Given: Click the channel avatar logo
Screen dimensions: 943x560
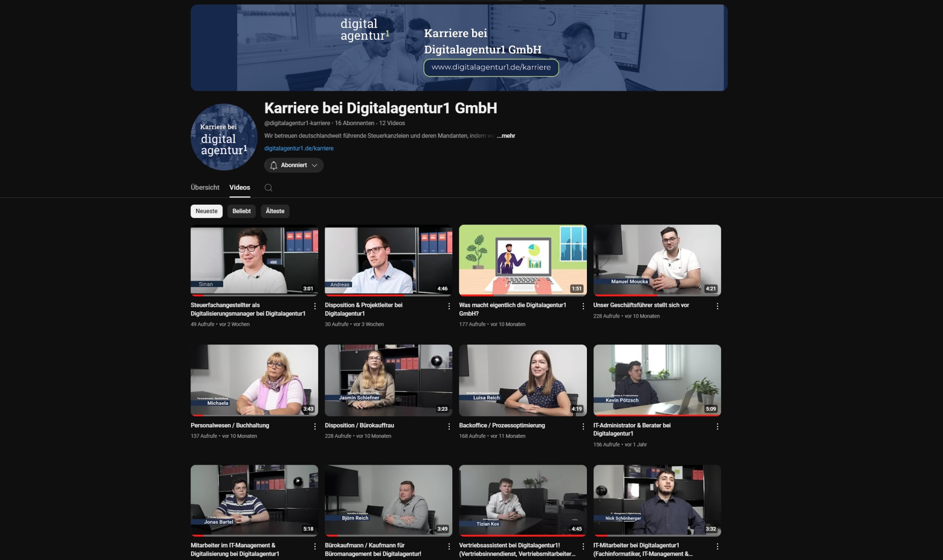Looking at the screenshot, I should [224, 137].
